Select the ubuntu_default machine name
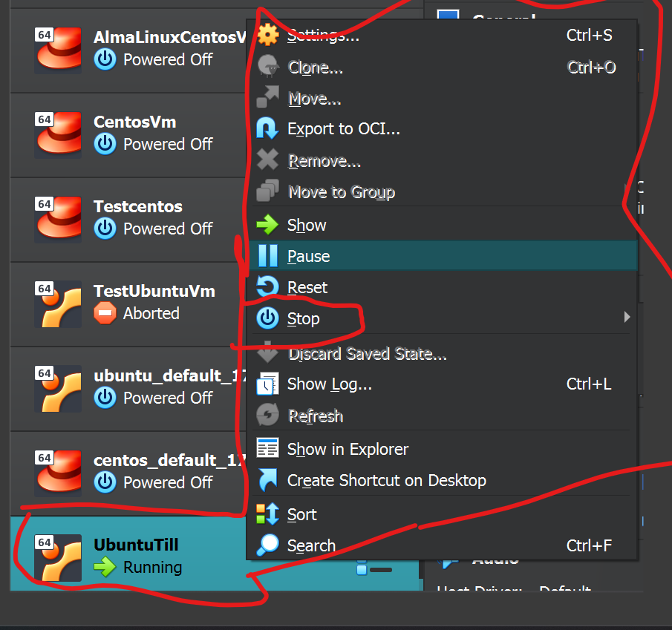672x630 pixels. click(170, 375)
